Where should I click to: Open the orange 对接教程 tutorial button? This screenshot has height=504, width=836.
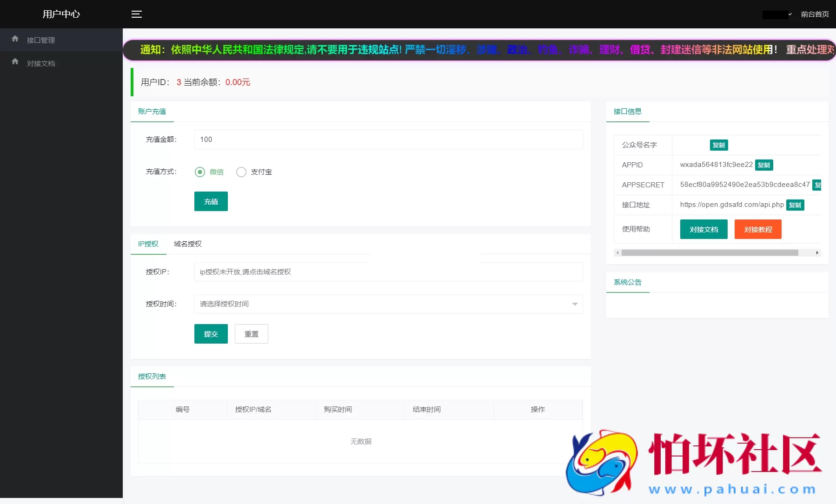coord(757,229)
